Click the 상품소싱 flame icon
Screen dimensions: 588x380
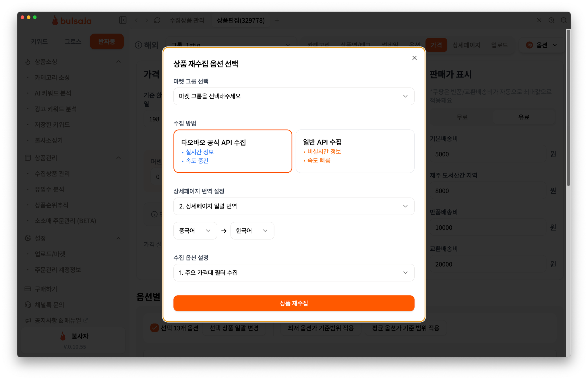point(28,62)
